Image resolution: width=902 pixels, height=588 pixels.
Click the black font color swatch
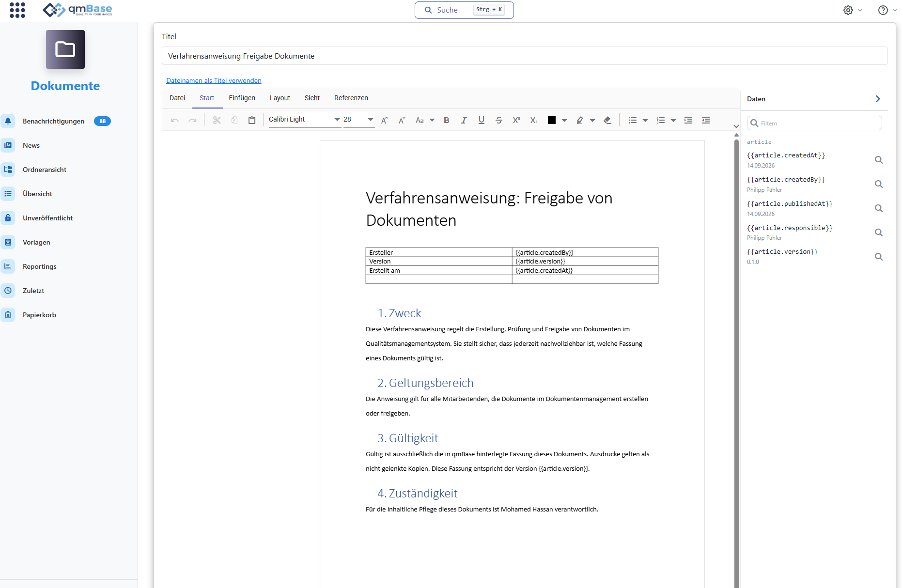(551, 120)
